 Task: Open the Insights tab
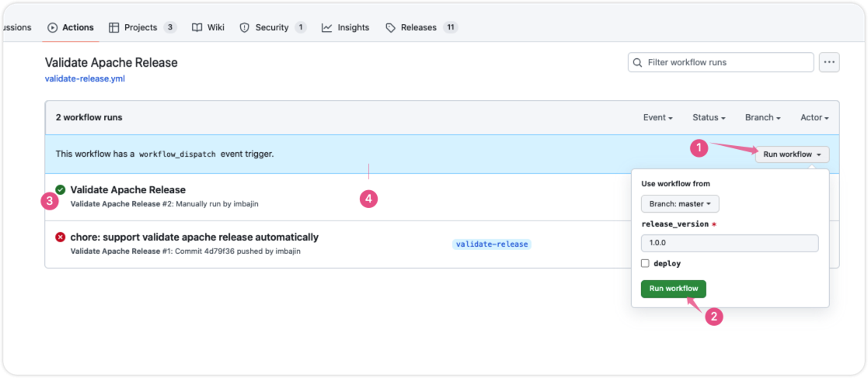coord(346,28)
